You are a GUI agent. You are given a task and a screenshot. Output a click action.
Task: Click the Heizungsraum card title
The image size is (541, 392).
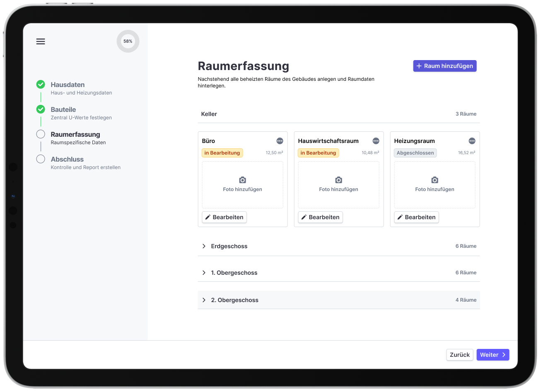[415, 141]
